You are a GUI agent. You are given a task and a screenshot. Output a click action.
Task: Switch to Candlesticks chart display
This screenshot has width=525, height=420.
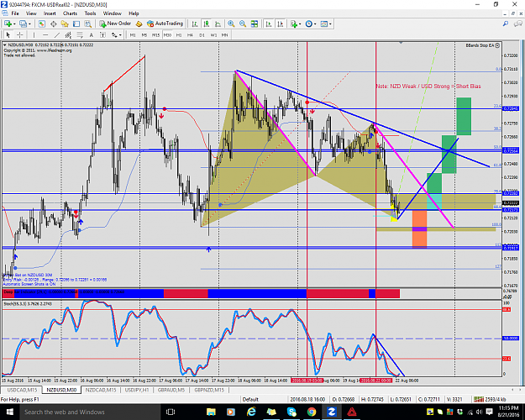tap(207, 24)
